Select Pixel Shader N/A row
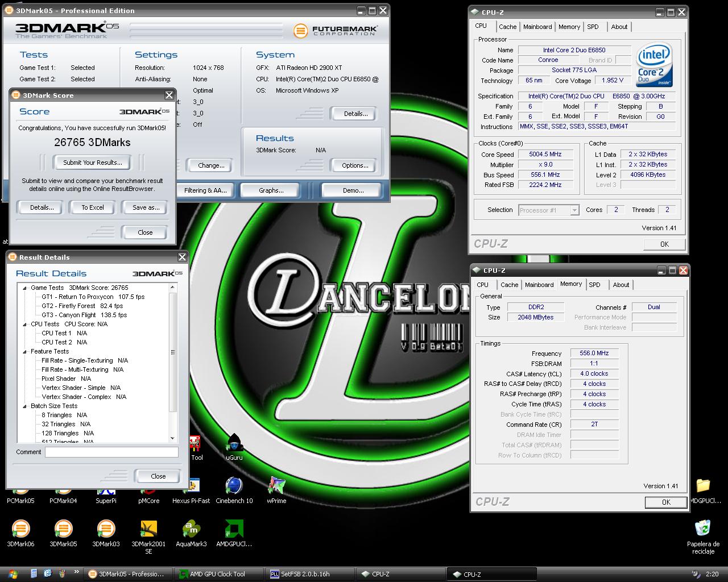Image resolution: width=728 pixels, height=582 pixels. (x=66, y=379)
